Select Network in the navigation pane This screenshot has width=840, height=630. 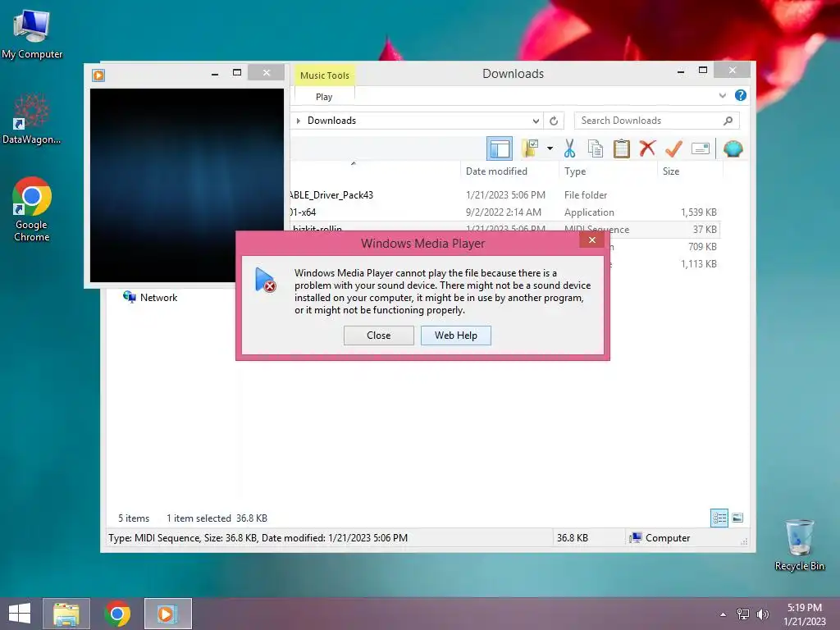[151, 297]
